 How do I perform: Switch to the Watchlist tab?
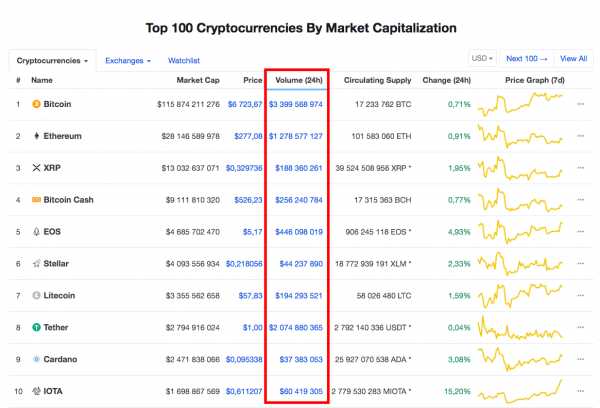coord(184,60)
